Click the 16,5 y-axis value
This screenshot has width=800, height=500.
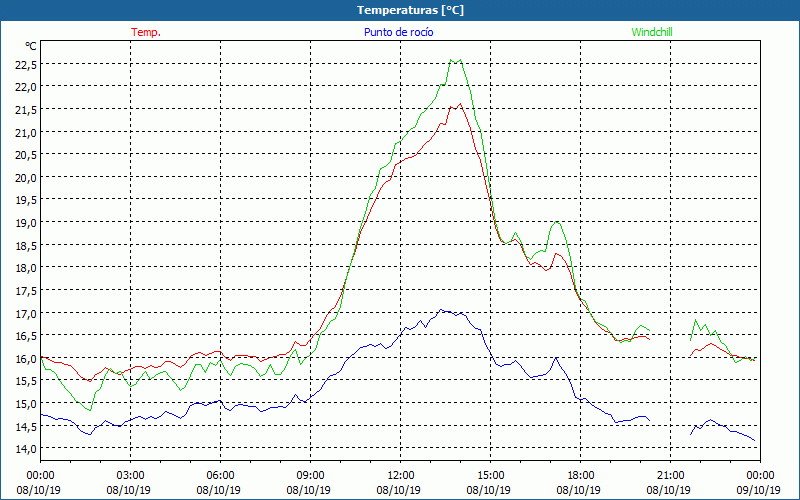[x=26, y=335]
